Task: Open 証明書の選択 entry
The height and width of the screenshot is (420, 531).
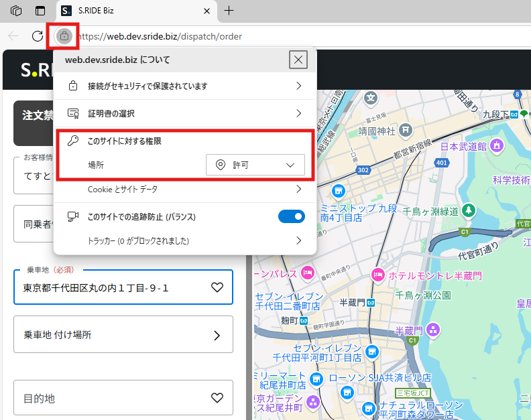Action: click(x=185, y=113)
